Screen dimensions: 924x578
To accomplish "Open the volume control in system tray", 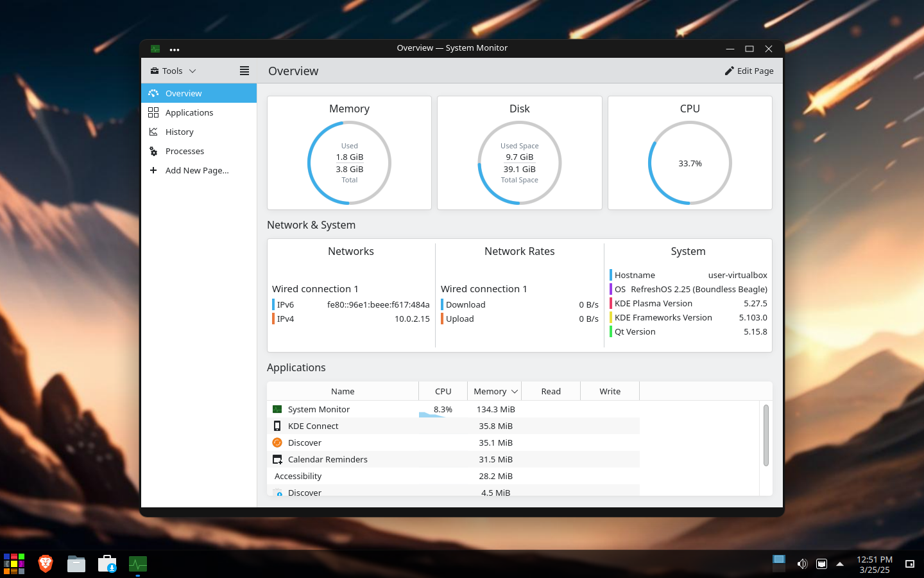I will click(802, 564).
